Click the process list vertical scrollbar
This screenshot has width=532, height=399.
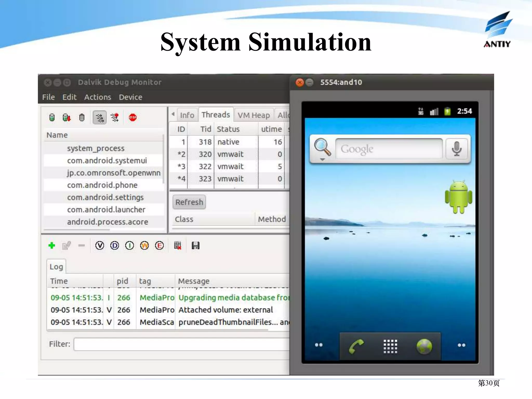click(163, 158)
